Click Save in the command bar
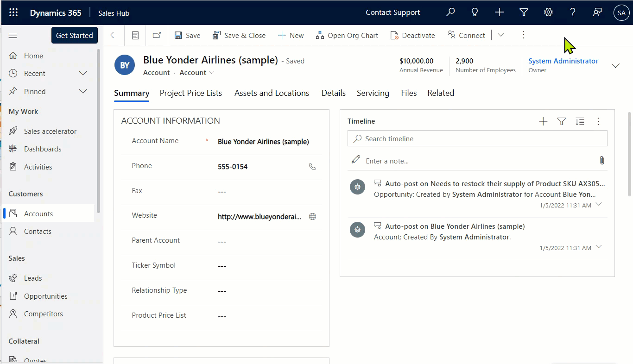Screen dimensions: 633x364 (187, 35)
